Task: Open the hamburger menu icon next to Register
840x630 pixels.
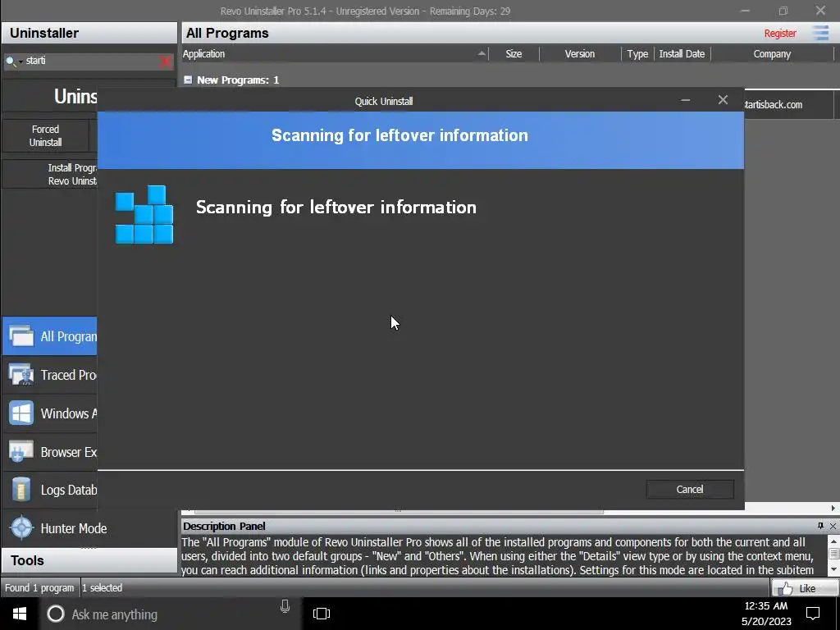Action: tap(820, 33)
